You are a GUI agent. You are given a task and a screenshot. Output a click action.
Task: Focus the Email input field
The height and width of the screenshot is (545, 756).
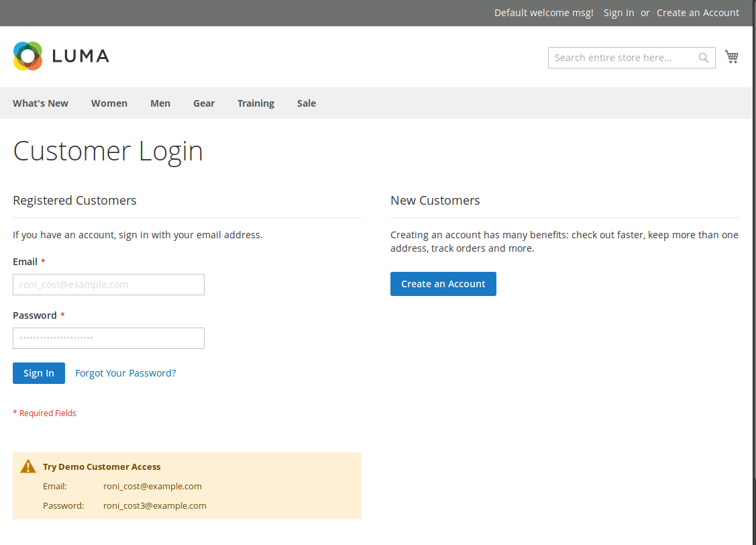[x=109, y=285]
